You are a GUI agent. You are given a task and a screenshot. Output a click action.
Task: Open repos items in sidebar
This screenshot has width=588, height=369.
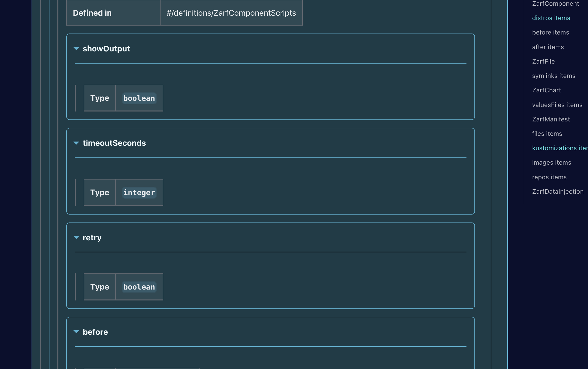[x=549, y=177]
